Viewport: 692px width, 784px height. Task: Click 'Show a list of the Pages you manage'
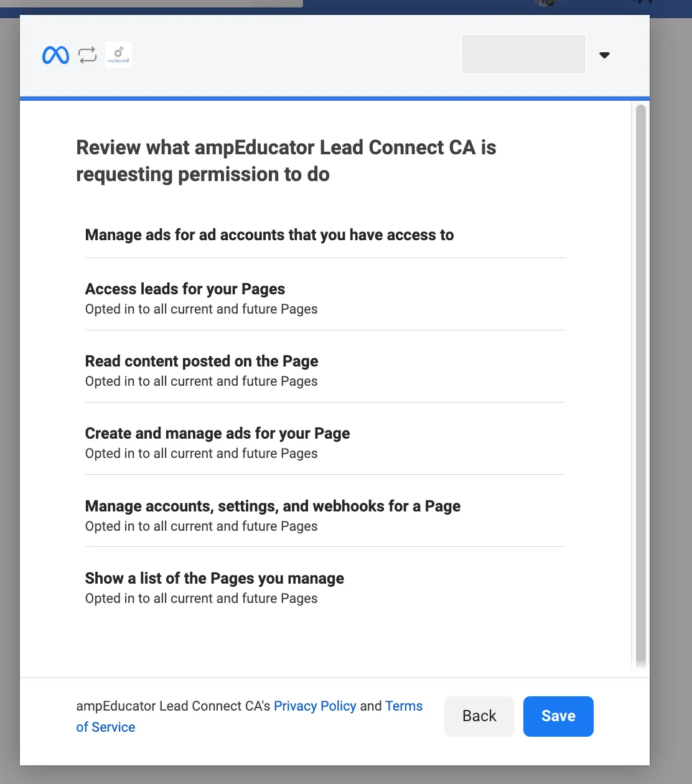(215, 579)
